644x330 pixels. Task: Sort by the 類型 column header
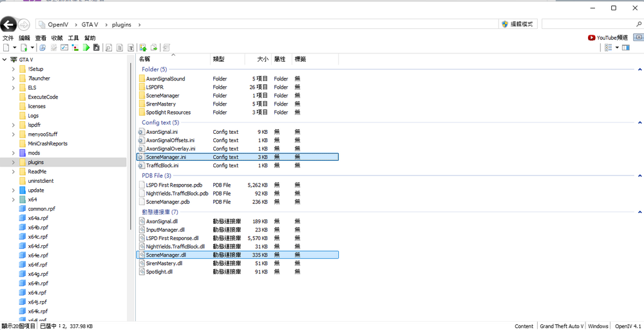point(227,59)
